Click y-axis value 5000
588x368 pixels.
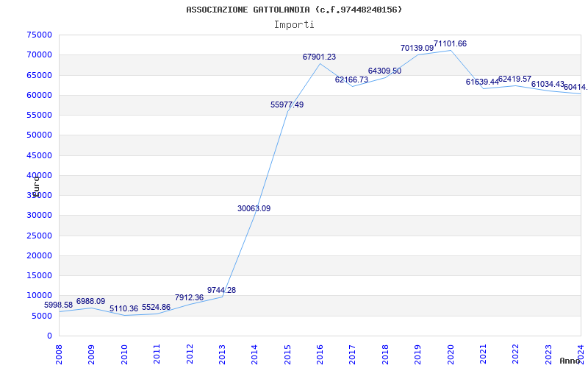click(x=42, y=316)
